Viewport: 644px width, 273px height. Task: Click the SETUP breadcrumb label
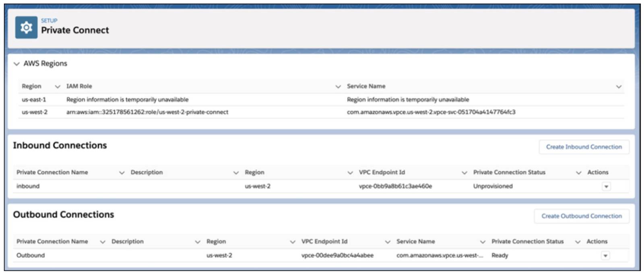click(49, 21)
